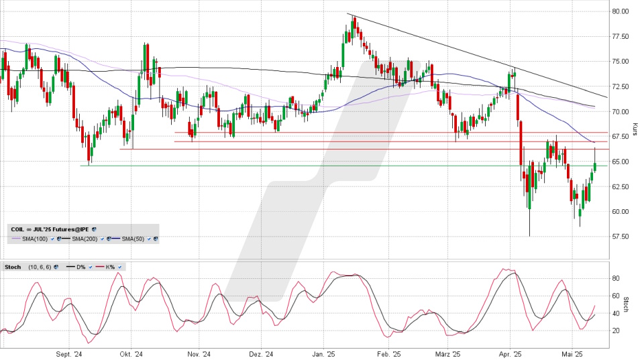Viewport: 644px width, 362px height.
Task: Select the descending black trendline
Action: pos(477,56)
